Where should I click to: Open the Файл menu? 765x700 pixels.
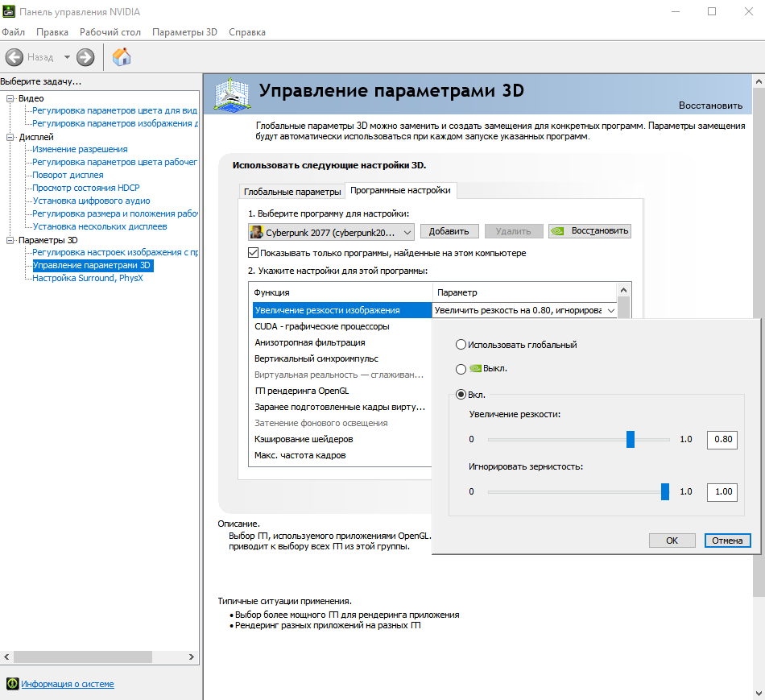13,32
